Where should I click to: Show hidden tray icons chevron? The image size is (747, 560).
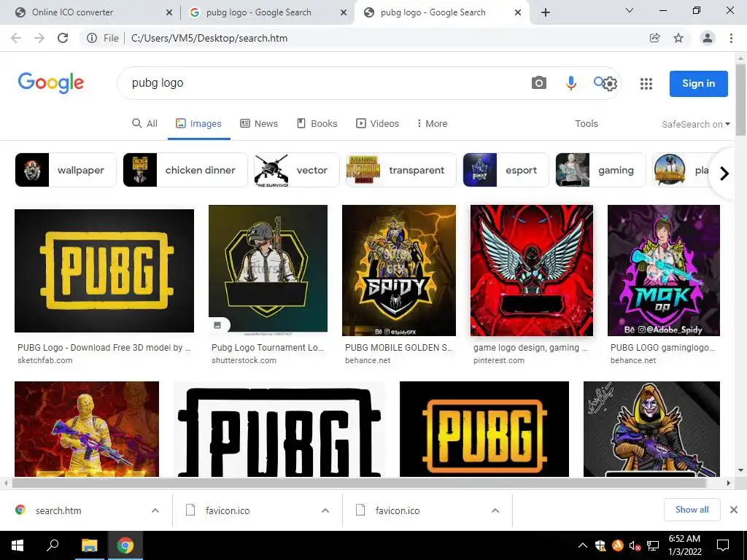click(583, 545)
